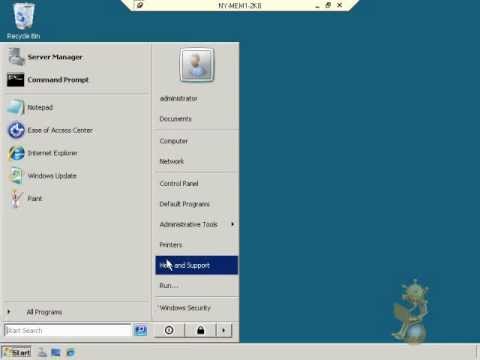Screen dimensions: 480x360
Task: Open Windows Security
Action: click(197, 308)
